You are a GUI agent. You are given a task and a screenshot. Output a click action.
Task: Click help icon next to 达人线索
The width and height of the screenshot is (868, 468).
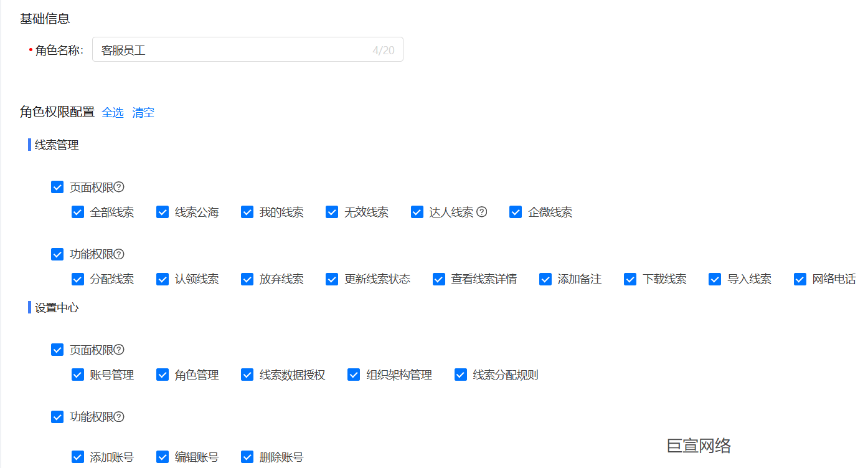481,212
